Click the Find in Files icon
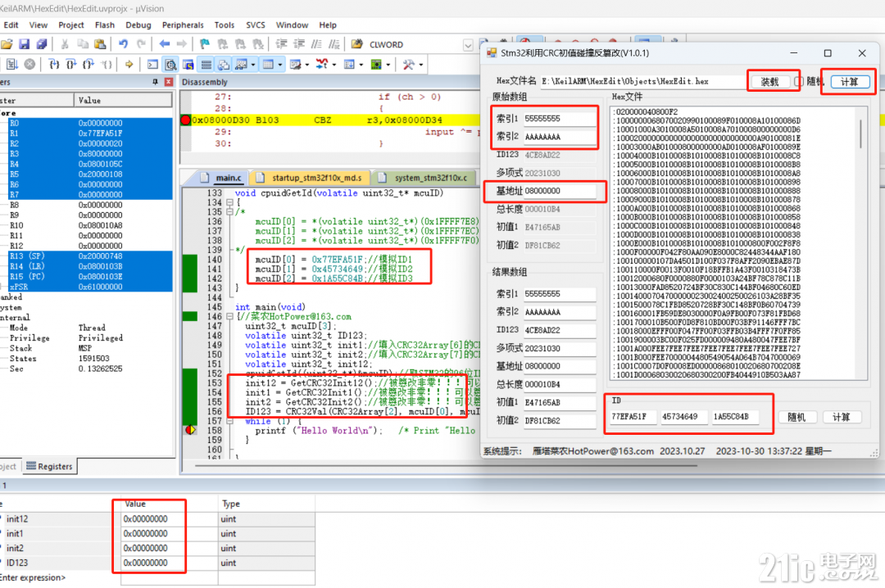The image size is (885, 588). [356, 44]
